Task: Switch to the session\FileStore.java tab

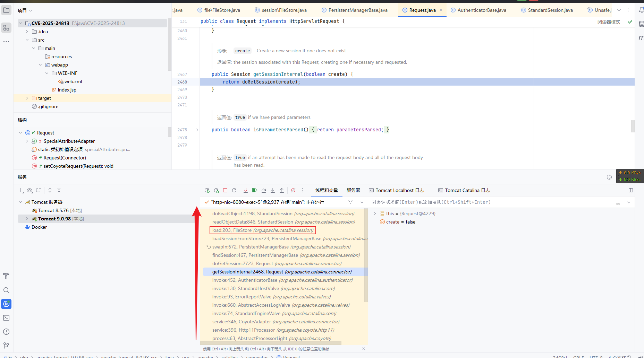Action: coord(280,10)
